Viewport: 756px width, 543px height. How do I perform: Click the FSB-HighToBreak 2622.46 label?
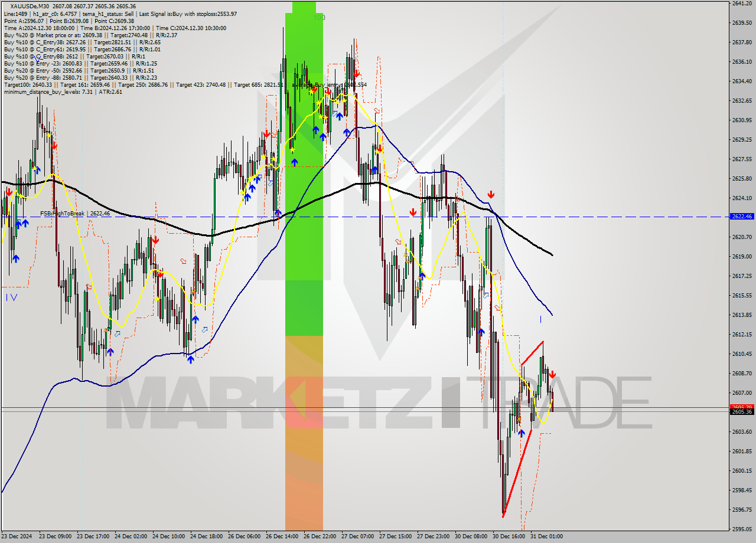click(75, 213)
